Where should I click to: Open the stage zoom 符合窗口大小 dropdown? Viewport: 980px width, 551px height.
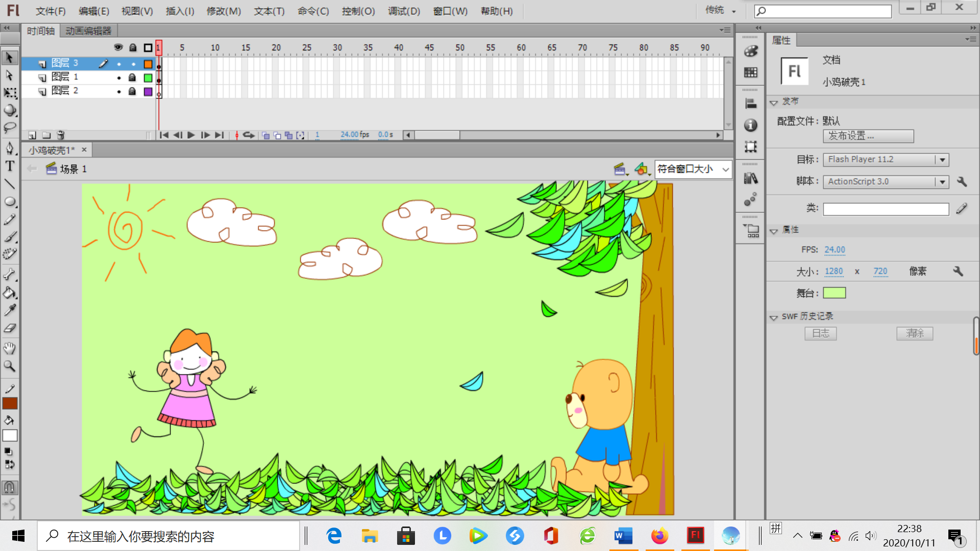tap(693, 169)
